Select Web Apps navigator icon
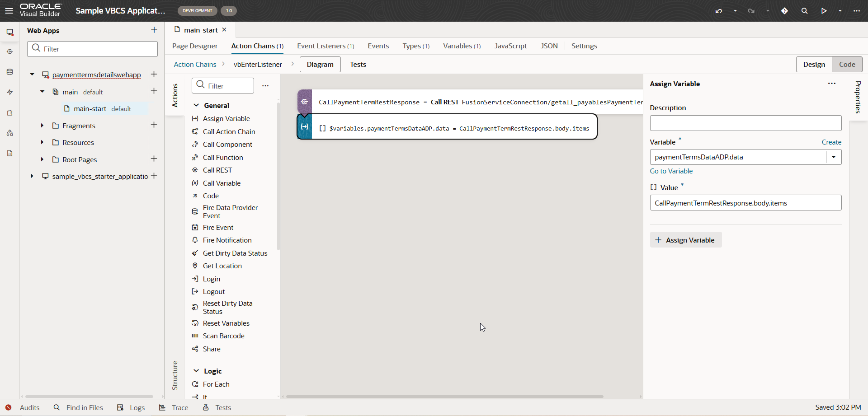This screenshot has height=416, width=868. tap(9, 32)
